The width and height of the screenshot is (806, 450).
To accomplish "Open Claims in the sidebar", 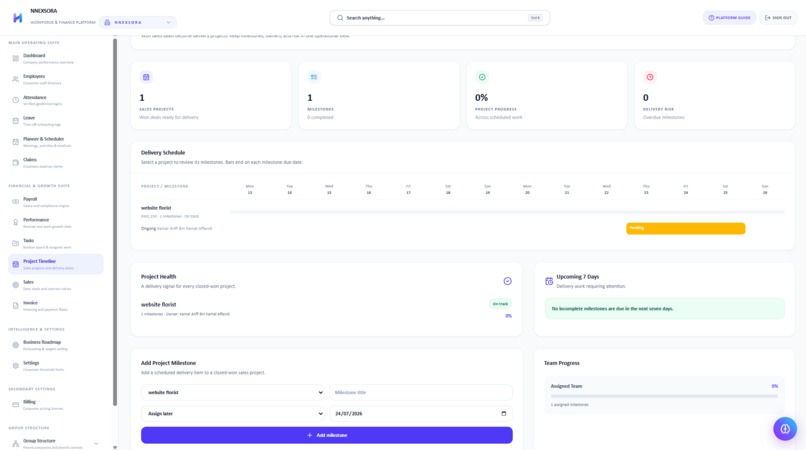I will [56, 163].
